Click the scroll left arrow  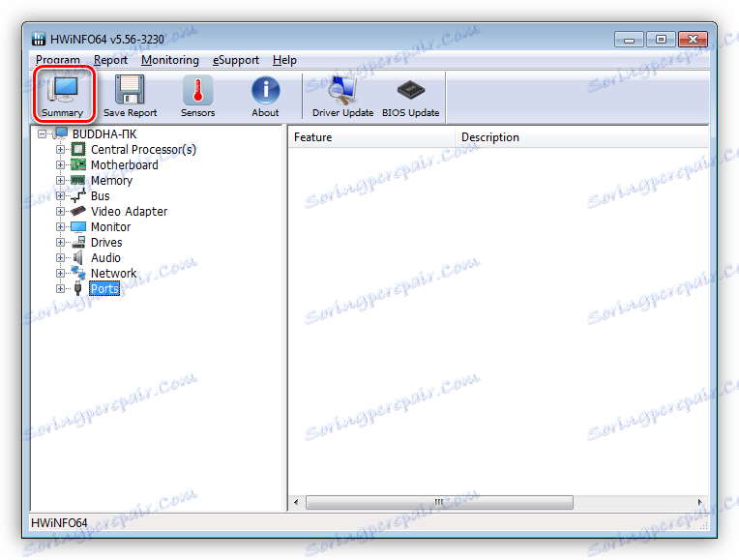296,502
